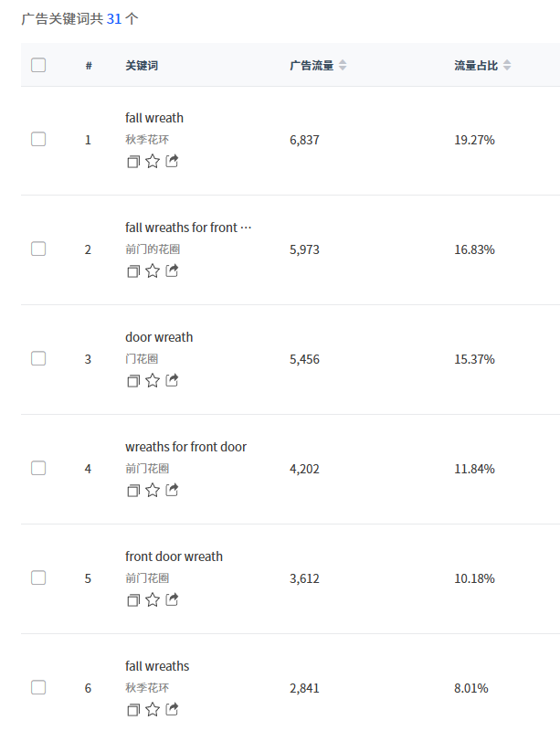Select the checkbox for row 4
The height and width of the screenshot is (731, 560).
pos(38,469)
